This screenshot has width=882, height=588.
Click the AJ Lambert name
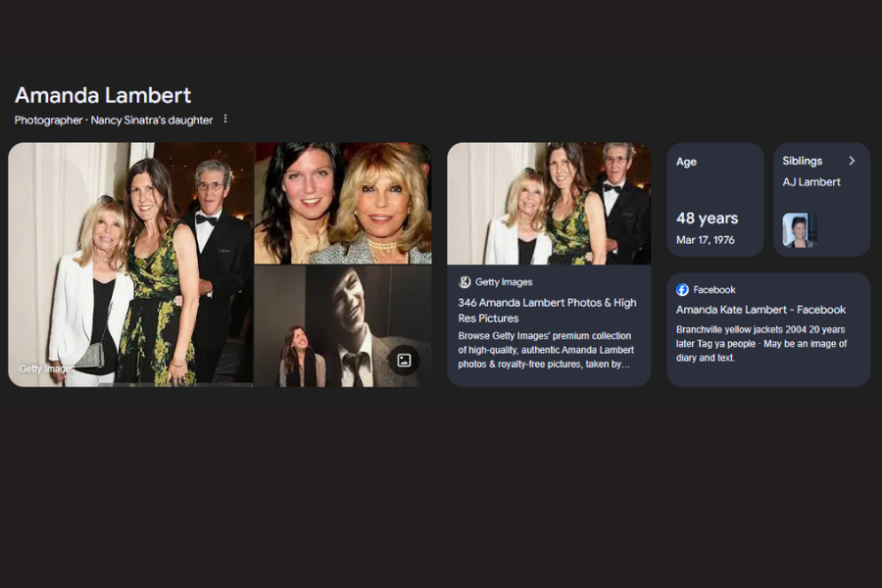811,181
